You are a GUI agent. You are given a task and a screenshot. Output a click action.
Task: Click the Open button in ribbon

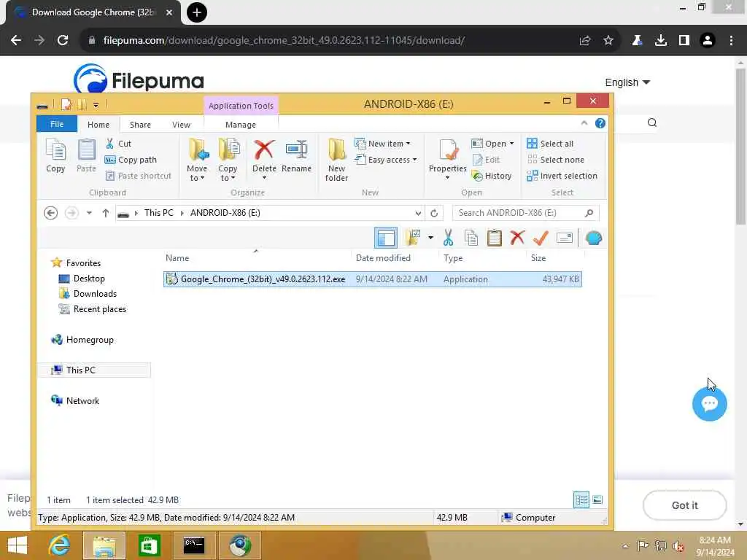492,144
